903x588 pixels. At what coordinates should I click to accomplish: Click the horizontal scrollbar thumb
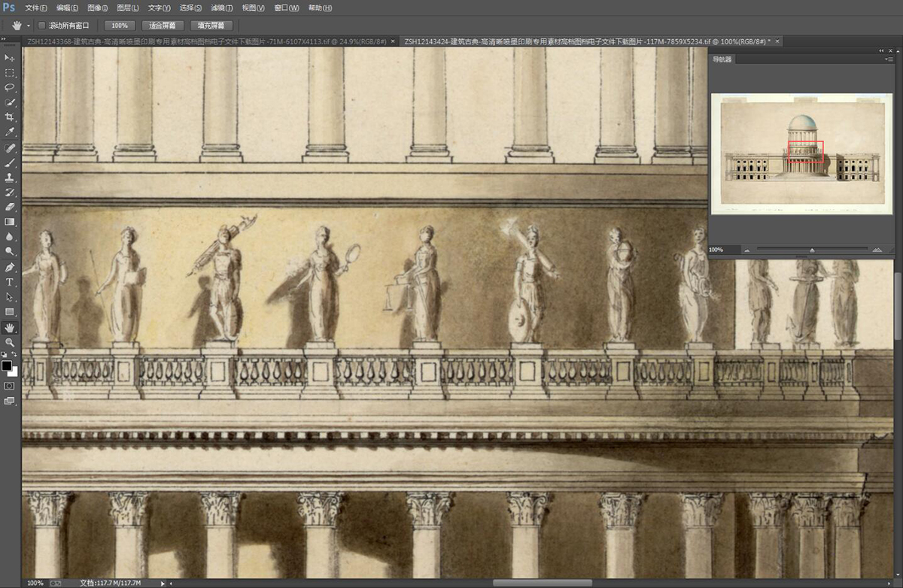point(542,583)
